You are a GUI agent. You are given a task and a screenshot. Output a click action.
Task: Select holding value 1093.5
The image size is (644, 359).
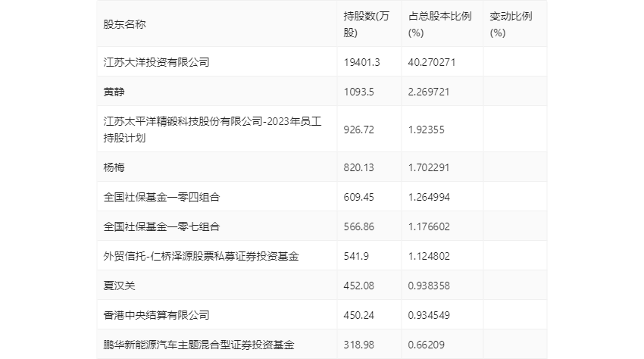[x=358, y=92]
